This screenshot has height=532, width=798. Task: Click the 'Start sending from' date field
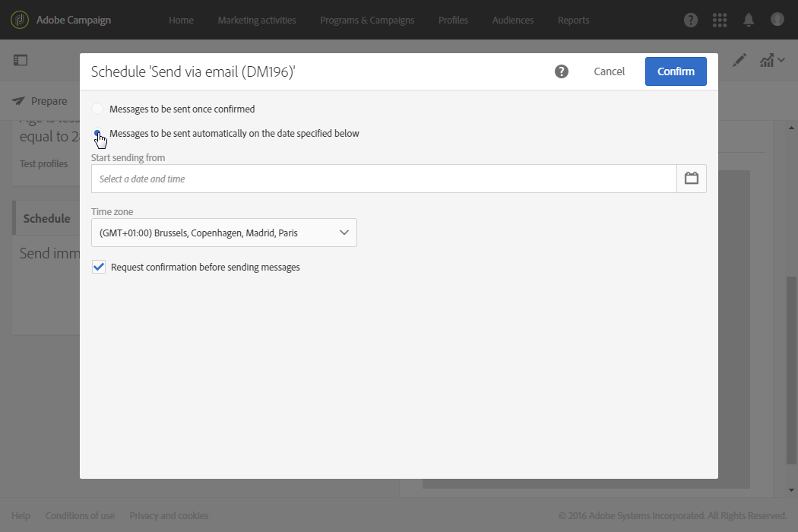pos(384,179)
